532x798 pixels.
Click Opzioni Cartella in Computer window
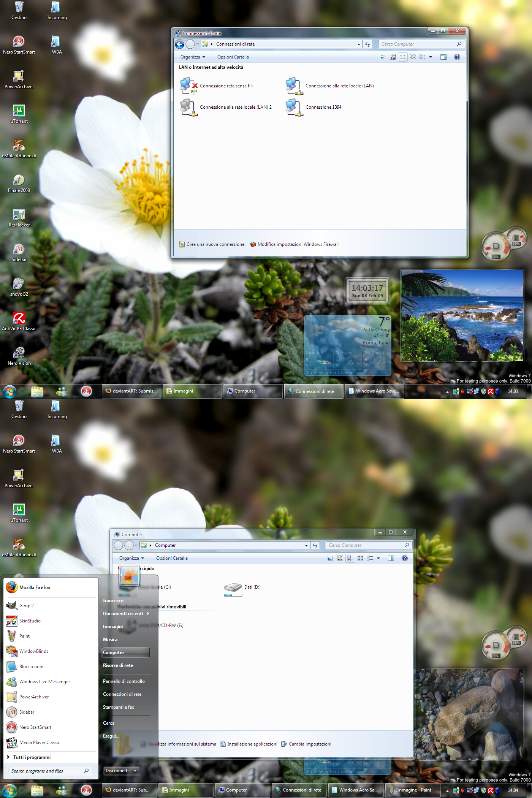(172, 558)
